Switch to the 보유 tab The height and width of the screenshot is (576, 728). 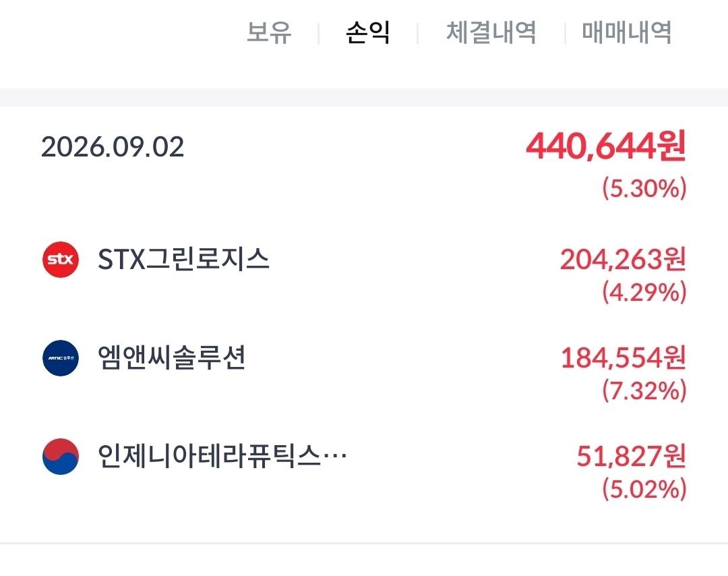click(269, 32)
